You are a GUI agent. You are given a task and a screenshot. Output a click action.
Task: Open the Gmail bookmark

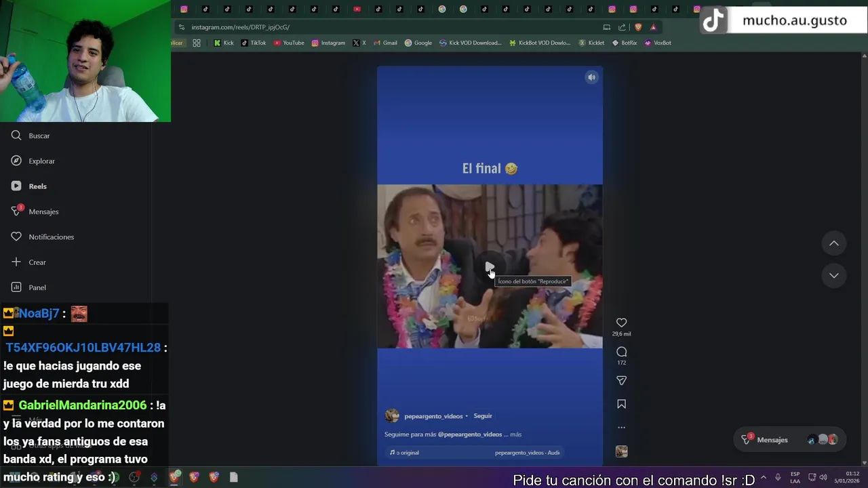point(385,43)
